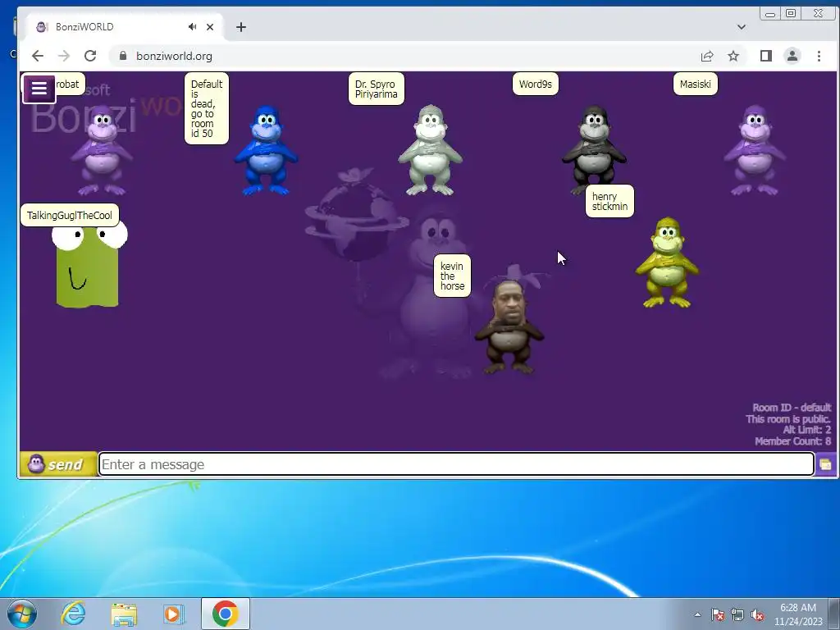The height and width of the screenshot is (630, 840).
Task: Click the purple Bonzi at far left
Action: [x=102, y=151]
